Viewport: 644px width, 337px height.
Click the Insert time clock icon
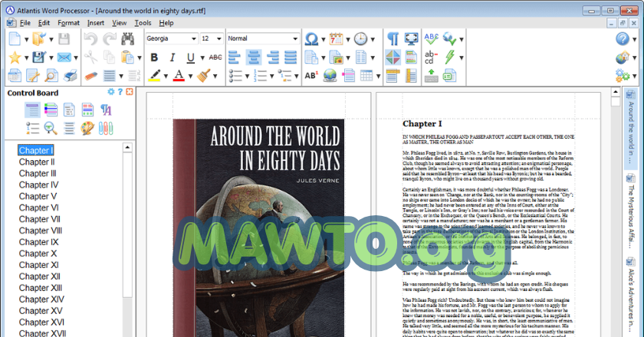pos(360,39)
